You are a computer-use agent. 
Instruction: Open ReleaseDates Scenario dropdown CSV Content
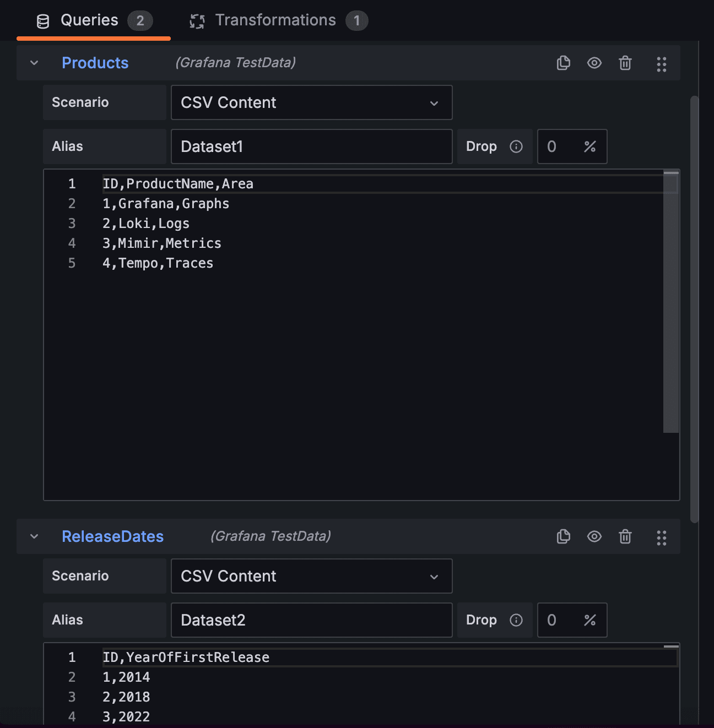(x=311, y=576)
